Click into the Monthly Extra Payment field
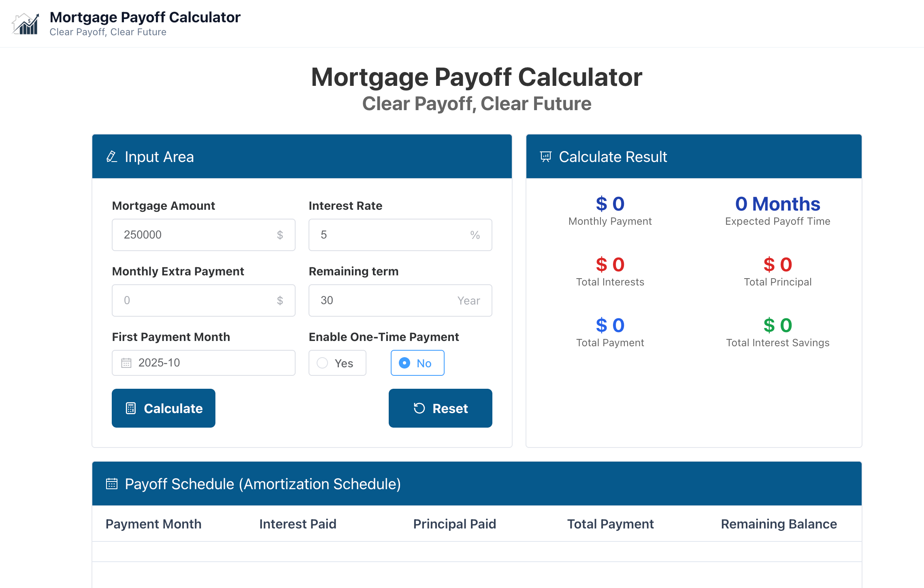924x588 pixels. 194,300
